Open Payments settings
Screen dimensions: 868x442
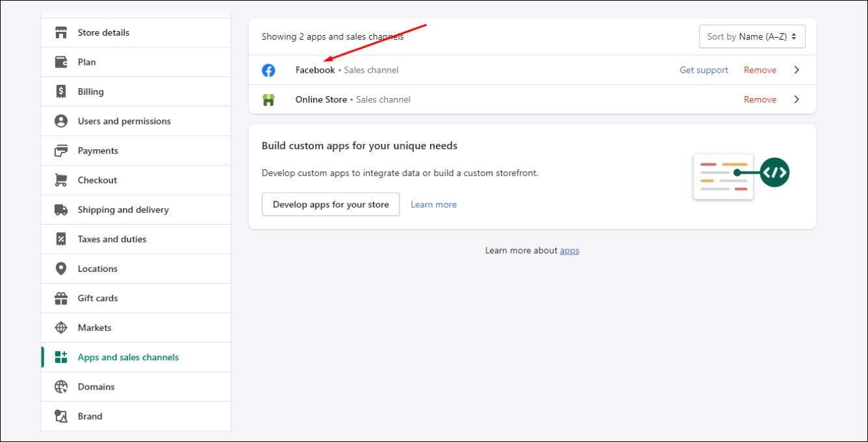pyautogui.click(x=136, y=151)
